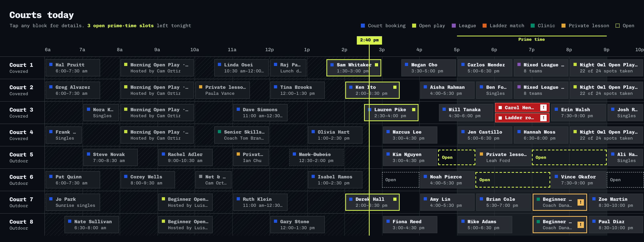Click the Prime time header label
Image resolution: width=644 pixels, height=242 pixels.
pos(531,39)
